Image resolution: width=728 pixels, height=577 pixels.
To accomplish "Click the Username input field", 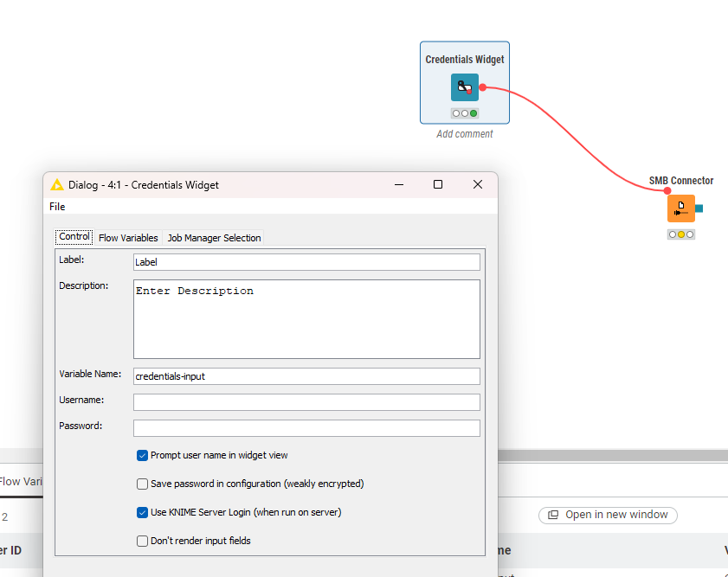I will click(306, 402).
